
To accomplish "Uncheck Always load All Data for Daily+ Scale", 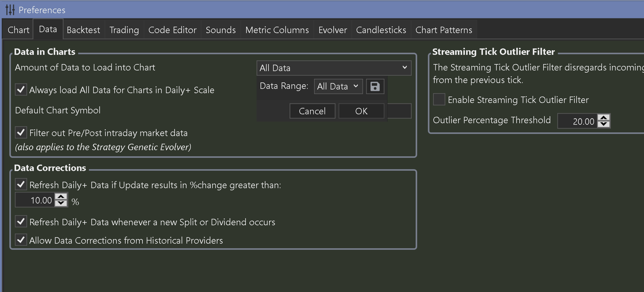I will coord(21,90).
